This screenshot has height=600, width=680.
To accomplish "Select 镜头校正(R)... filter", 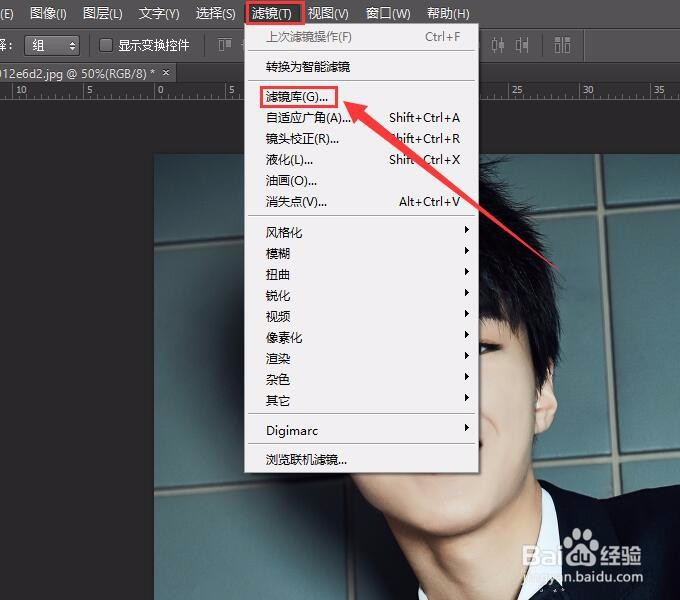I will [x=362, y=139].
